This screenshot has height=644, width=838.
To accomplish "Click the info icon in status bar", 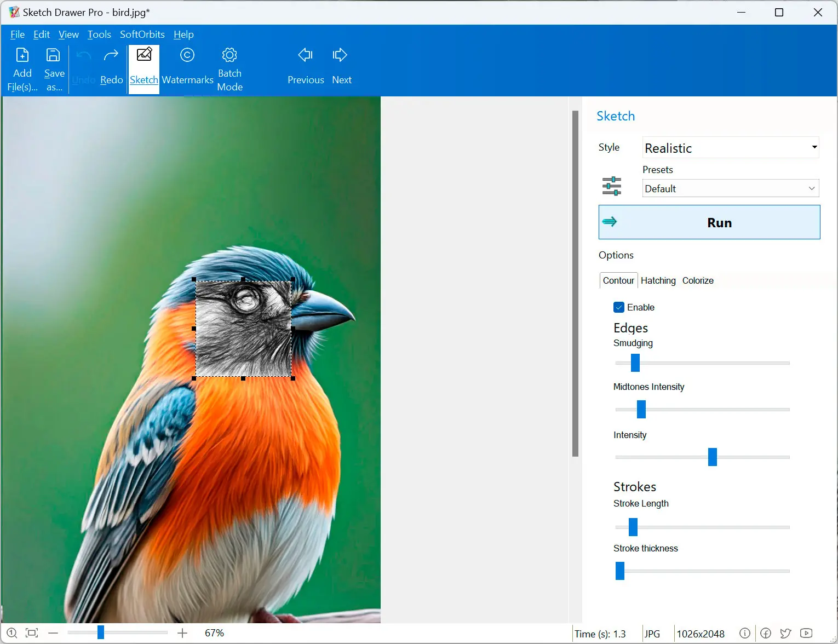I will (745, 633).
